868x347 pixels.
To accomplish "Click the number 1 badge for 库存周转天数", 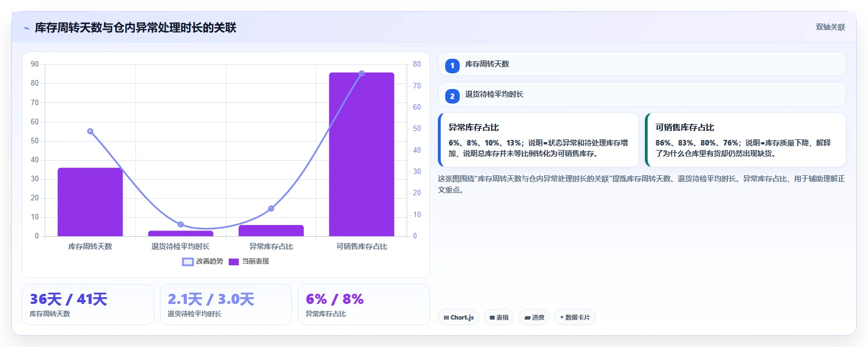I will (x=452, y=66).
